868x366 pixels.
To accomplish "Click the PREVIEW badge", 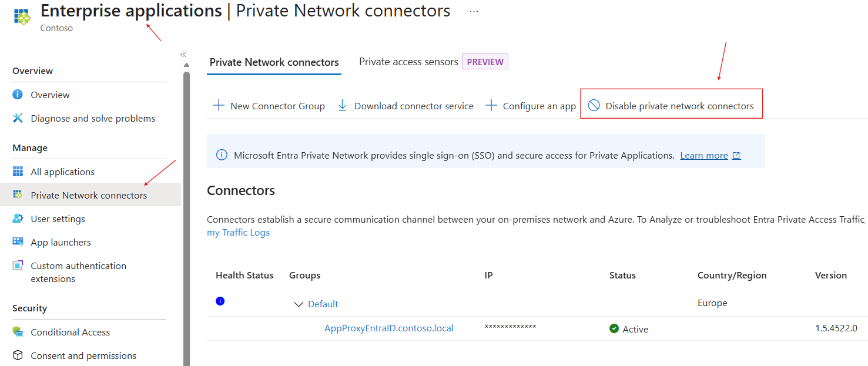I will 485,62.
